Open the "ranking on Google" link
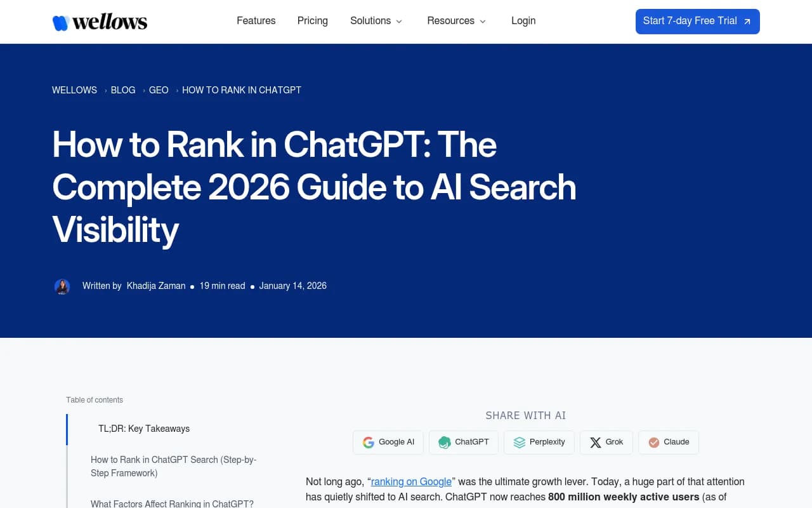Screen dimensions: 812x508 point(411,481)
